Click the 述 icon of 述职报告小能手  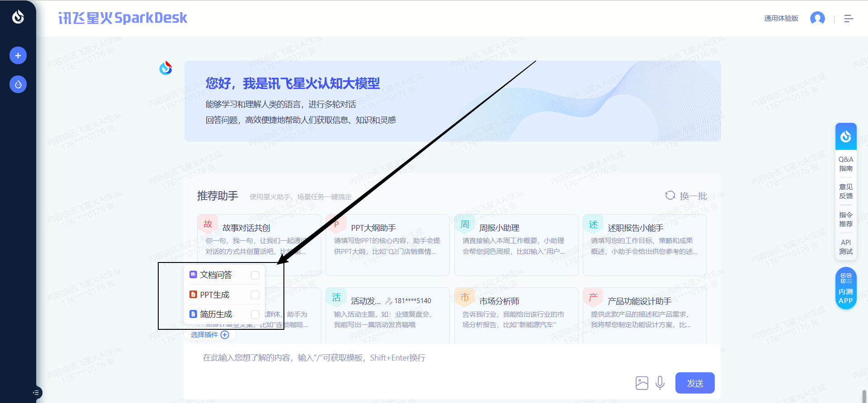(593, 224)
